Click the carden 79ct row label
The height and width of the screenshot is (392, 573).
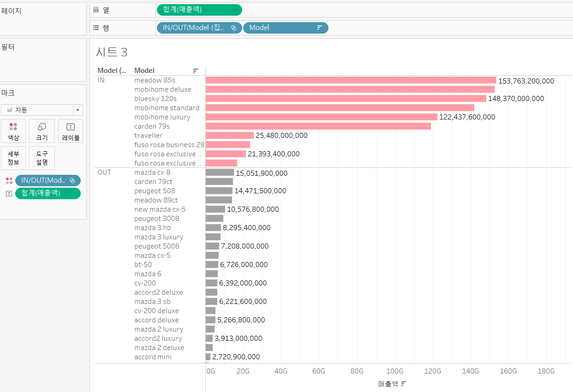[154, 182]
